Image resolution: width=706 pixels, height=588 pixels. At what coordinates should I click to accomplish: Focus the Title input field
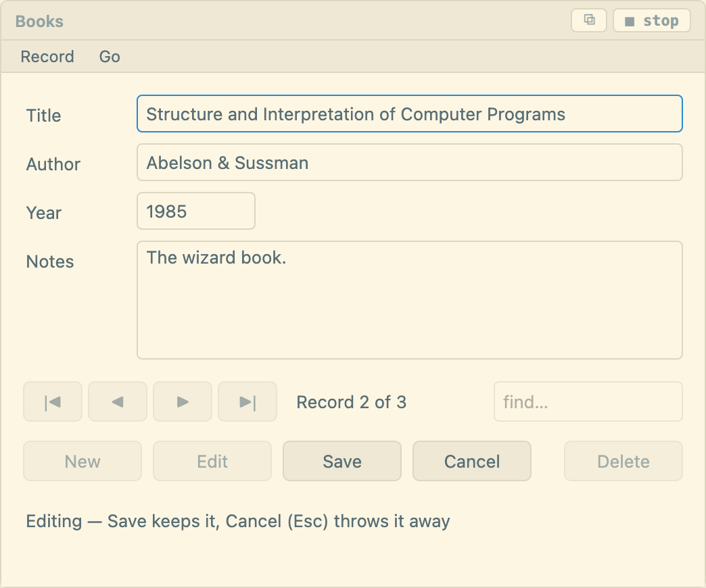click(x=410, y=114)
